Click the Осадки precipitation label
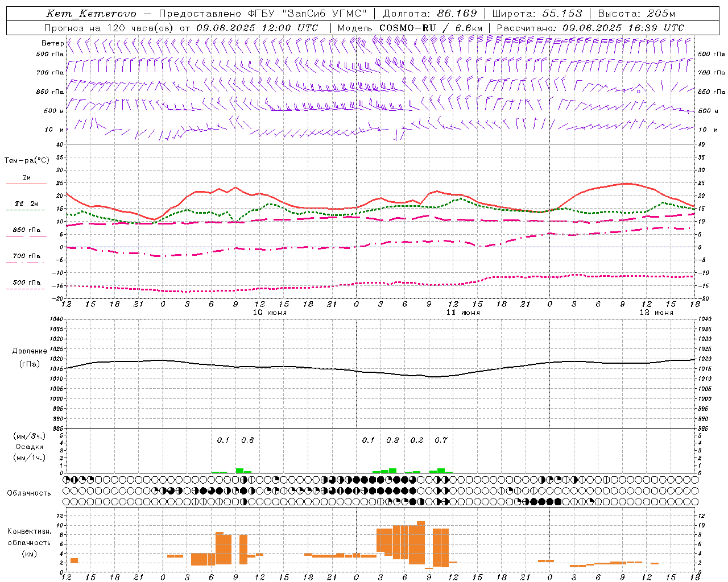 (x=30, y=447)
